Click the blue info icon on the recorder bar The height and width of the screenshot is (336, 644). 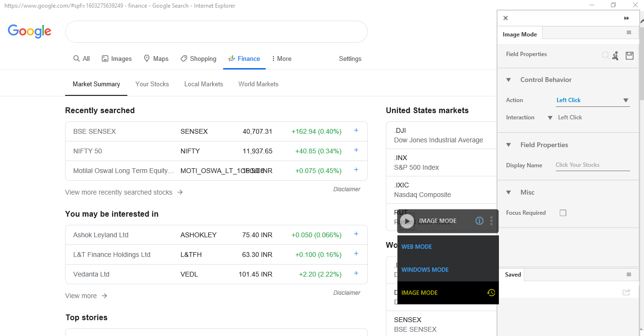click(x=479, y=221)
